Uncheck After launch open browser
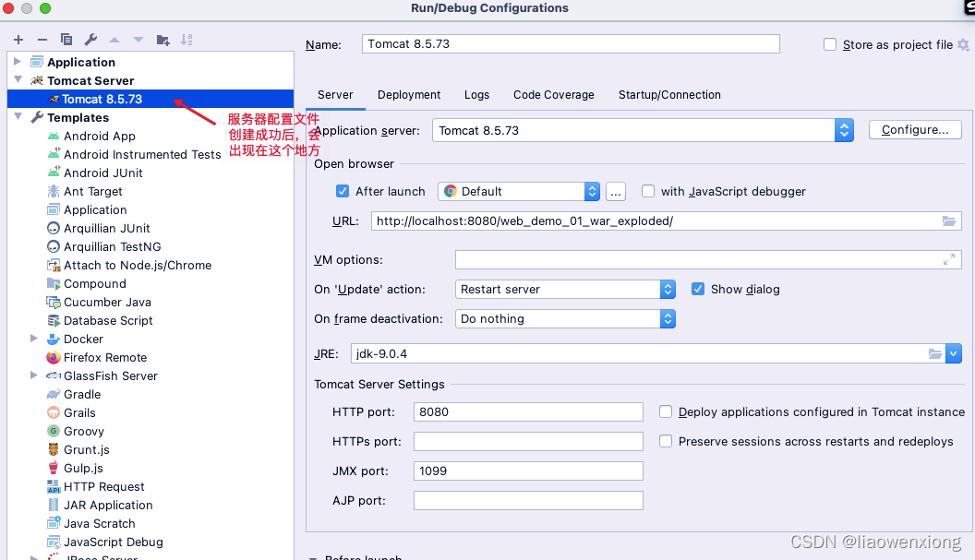The image size is (975, 560). pos(343,191)
